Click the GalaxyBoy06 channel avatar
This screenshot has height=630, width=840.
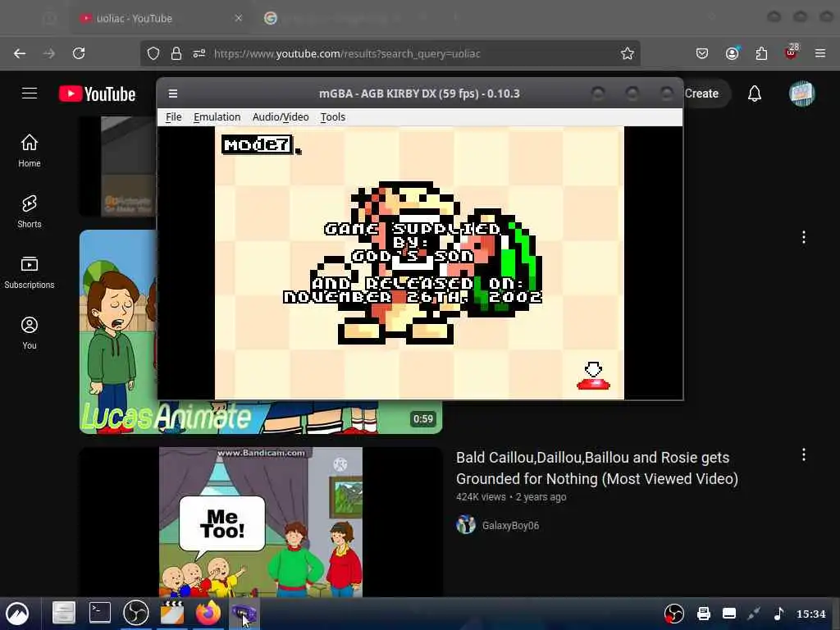click(466, 524)
